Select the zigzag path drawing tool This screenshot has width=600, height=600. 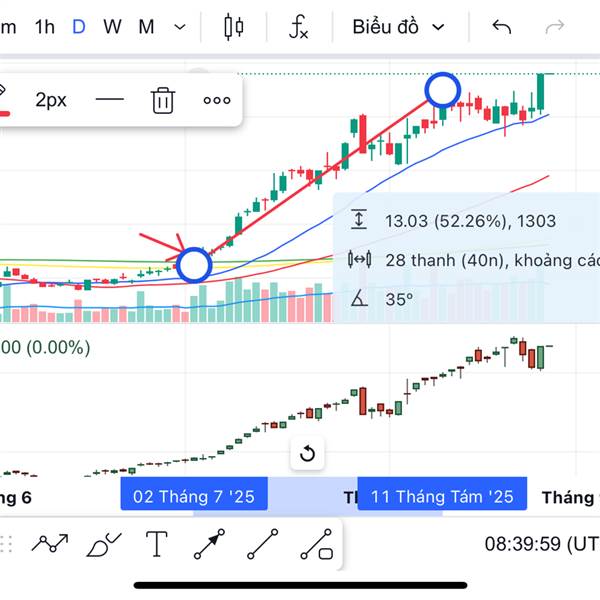50,543
